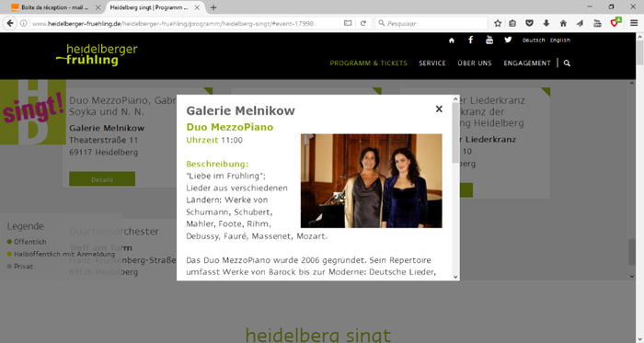Click the Quartiersorchester event title
The image size is (644, 343).
(x=114, y=232)
